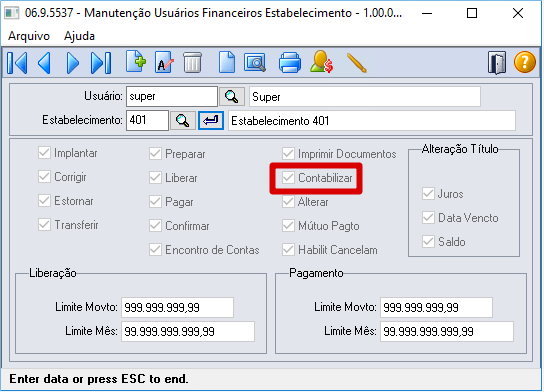544x392 pixels.
Task: Click the status bar message text
Action: (99, 379)
